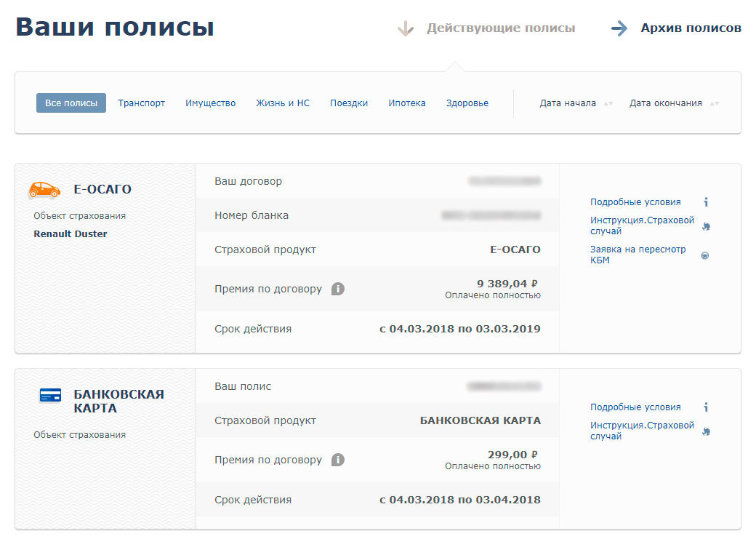Click the 'i' icon next to bank card Подробные условия
Viewport: 756px width, 539px height.
click(x=706, y=407)
